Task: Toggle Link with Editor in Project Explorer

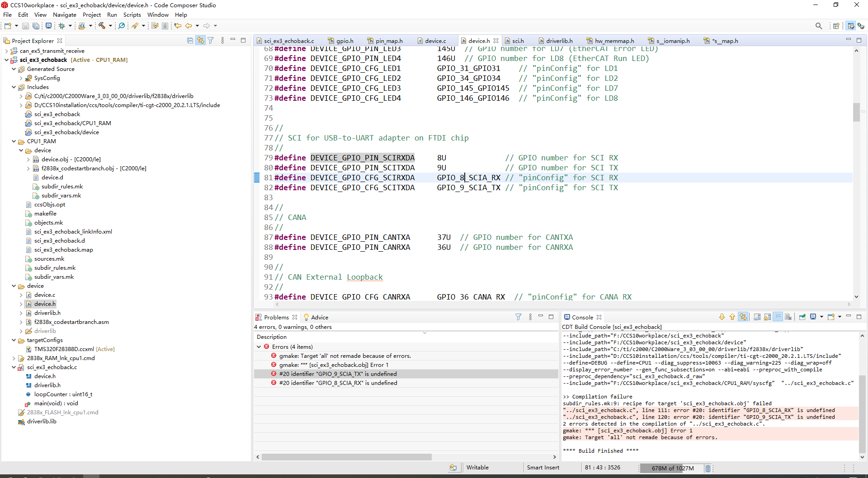Action: click(x=200, y=41)
